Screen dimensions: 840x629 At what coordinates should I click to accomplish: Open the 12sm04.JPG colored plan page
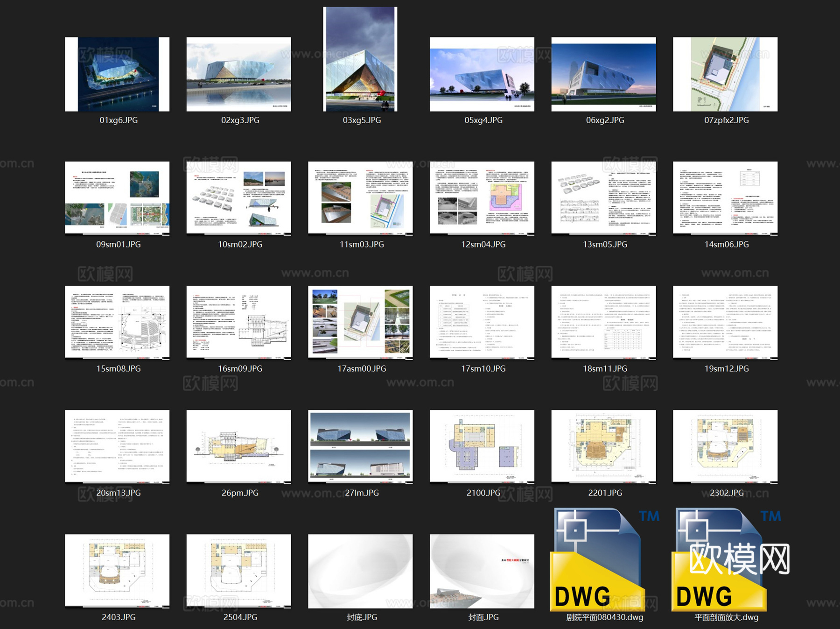482,198
